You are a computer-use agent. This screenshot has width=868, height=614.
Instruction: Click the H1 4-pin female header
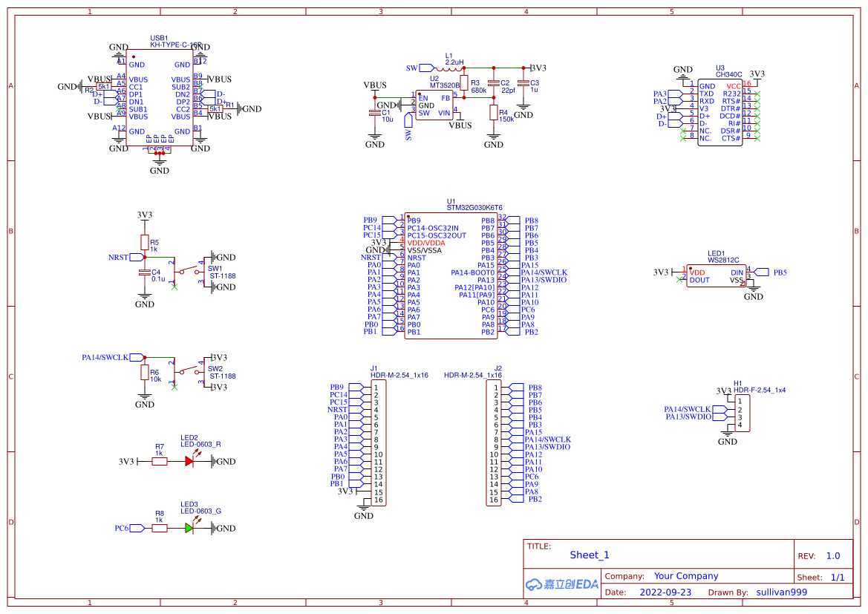(x=740, y=414)
